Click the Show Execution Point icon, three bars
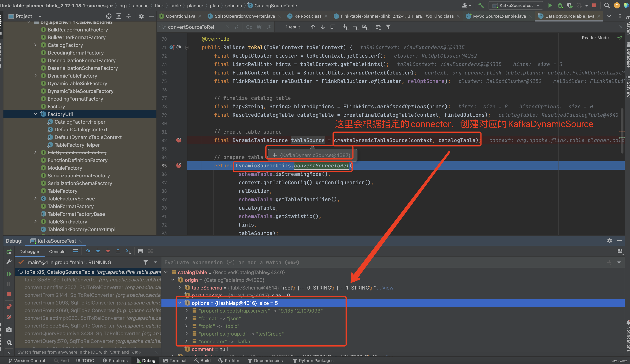The width and height of the screenshot is (630, 364). (75, 251)
